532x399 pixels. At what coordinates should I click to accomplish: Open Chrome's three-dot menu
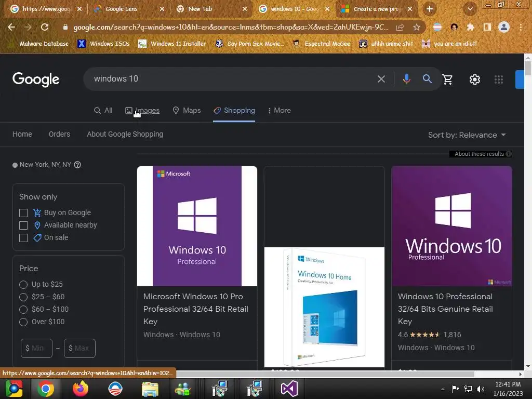click(x=521, y=27)
